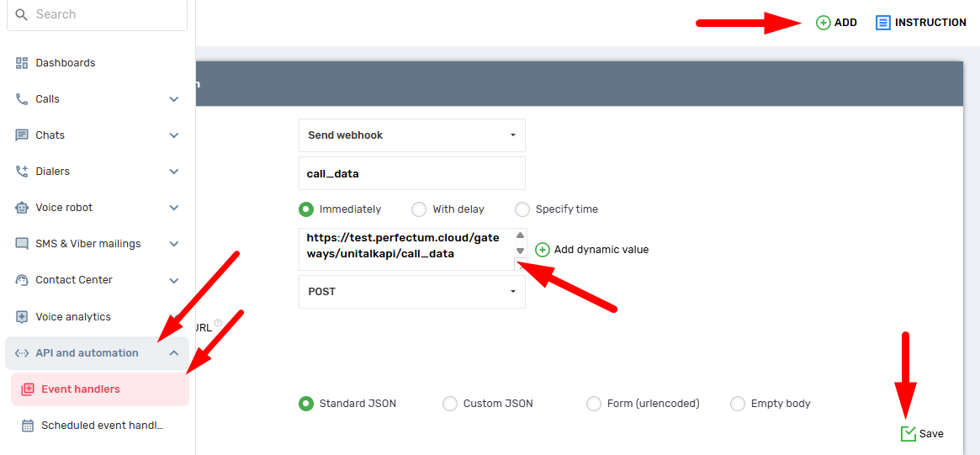Click the Voice analytics icon
The height and width of the screenshot is (455, 980).
[x=22, y=317]
